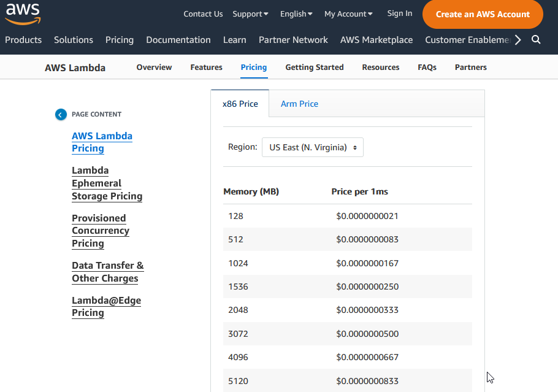Open the Learn menu
558x392 pixels.
(x=234, y=40)
